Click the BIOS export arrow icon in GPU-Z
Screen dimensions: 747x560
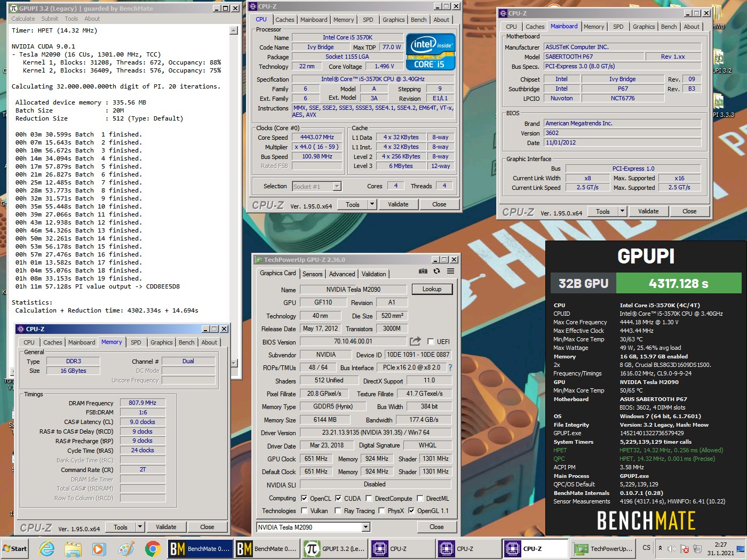[x=415, y=341]
